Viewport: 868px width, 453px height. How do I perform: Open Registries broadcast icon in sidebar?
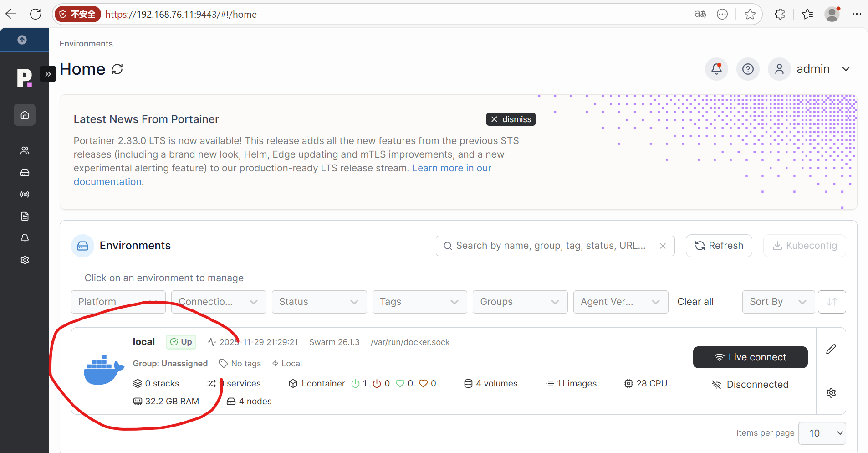(x=25, y=194)
